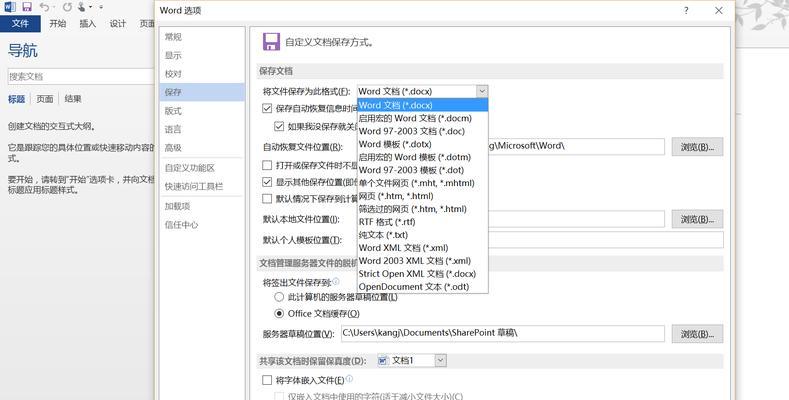
Task: Click the Save icon in the quick access toolbar
Action: pos(27,7)
